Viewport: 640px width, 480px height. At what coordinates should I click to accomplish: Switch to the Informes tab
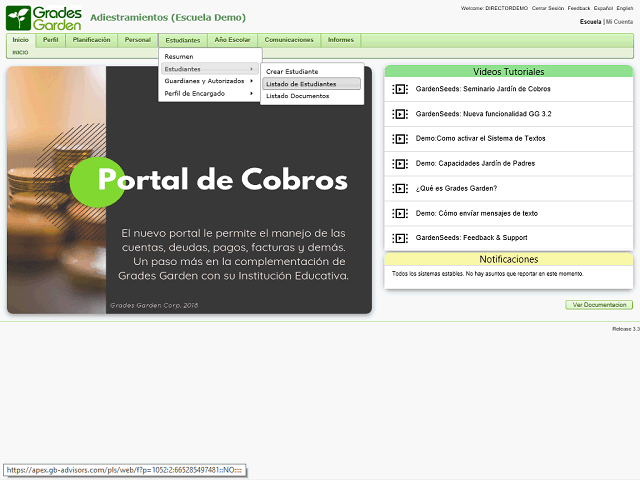(341, 40)
